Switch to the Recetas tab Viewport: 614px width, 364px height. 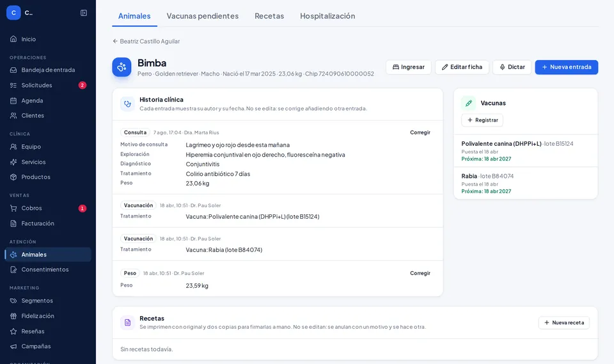269,16
